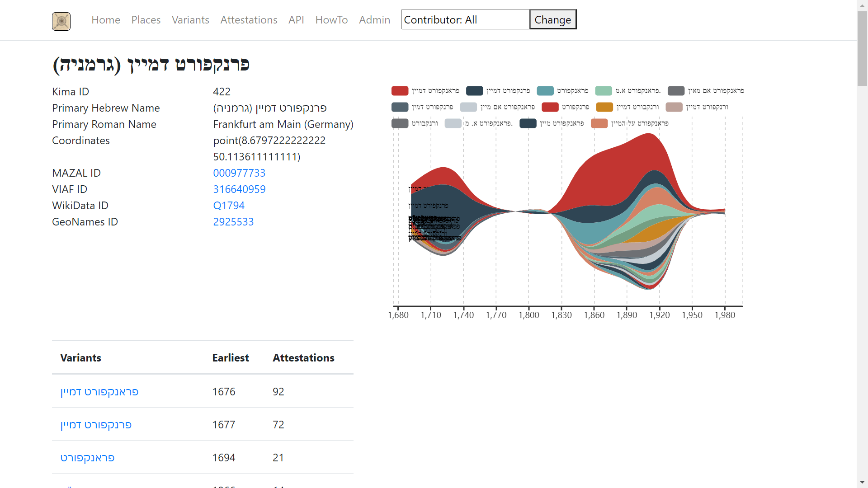Focus the Contributor: All input field
The width and height of the screenshot is (868, 488).
[465, 19]
